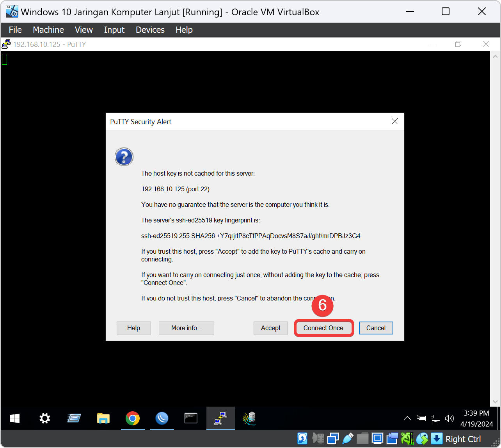
Task: Click the Windows Start button in the guest
Action: point(15,419)
